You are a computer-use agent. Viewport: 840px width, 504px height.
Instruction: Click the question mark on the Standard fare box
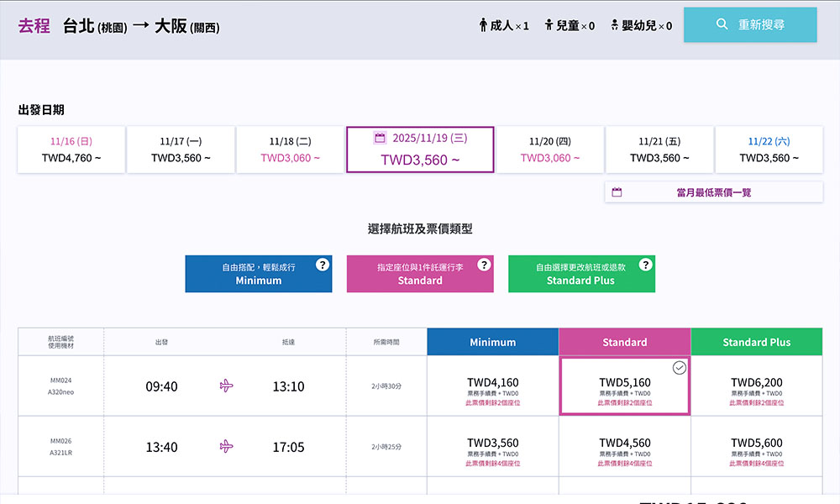[x=484, y=265]
